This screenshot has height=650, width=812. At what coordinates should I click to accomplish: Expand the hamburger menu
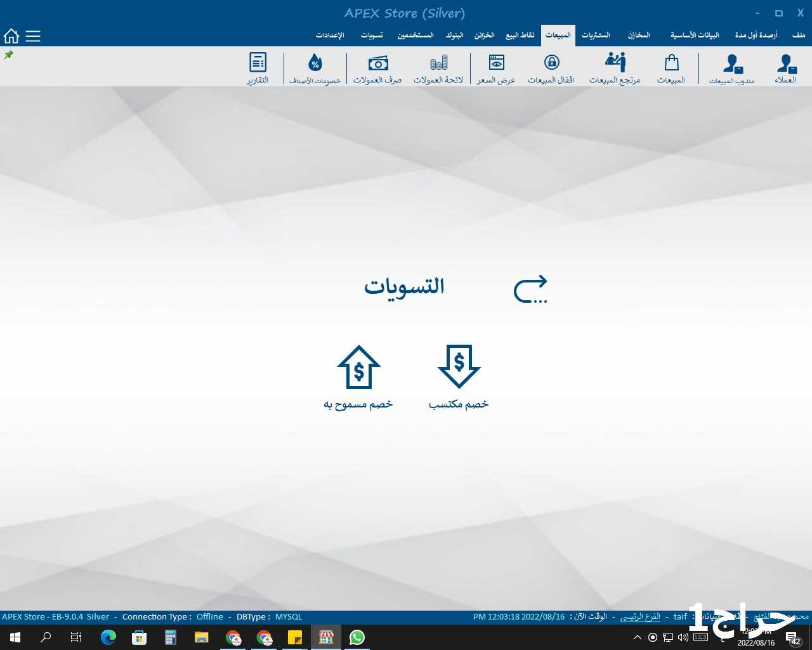[33, 36]
